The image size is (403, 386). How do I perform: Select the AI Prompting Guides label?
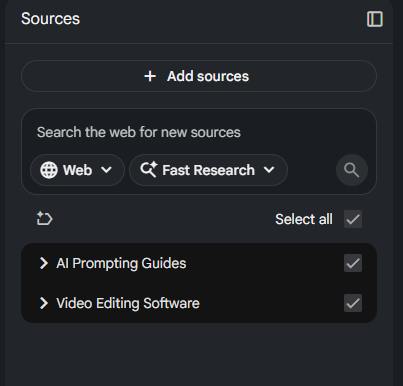coord(121,263)
